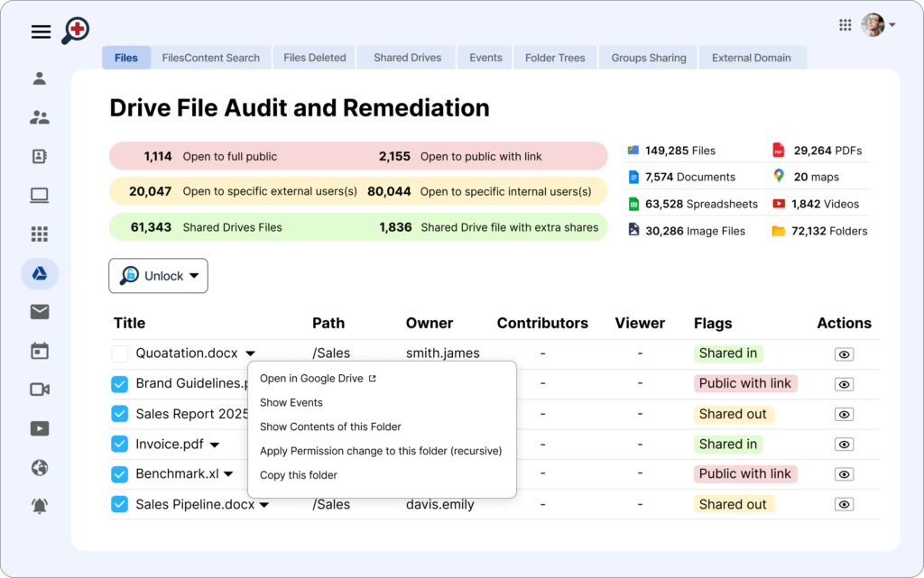Open the hamburger menu
Viewport: 924px width, 578px height.
[x=41, y=32]
